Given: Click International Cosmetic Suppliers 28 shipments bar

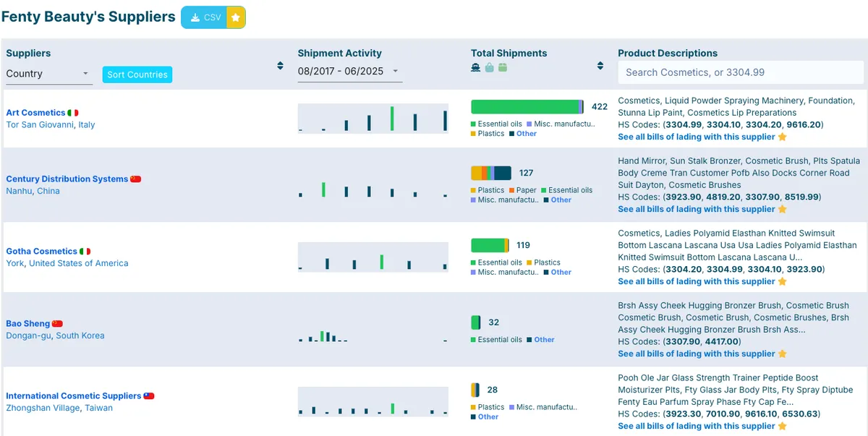Looking at the screenshot, I should 475,390.
